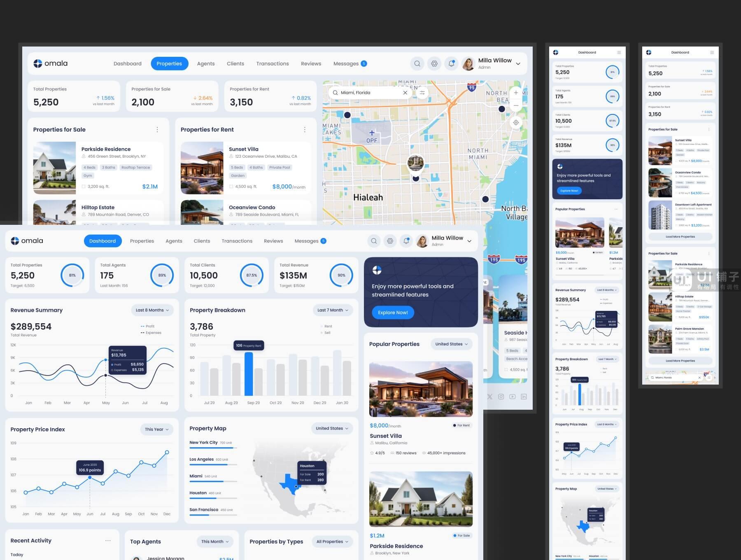This screenshot has width=741, height=560.
Task: Open Reviews tab in Dashboard window
Action: click(x=273, y=241)
